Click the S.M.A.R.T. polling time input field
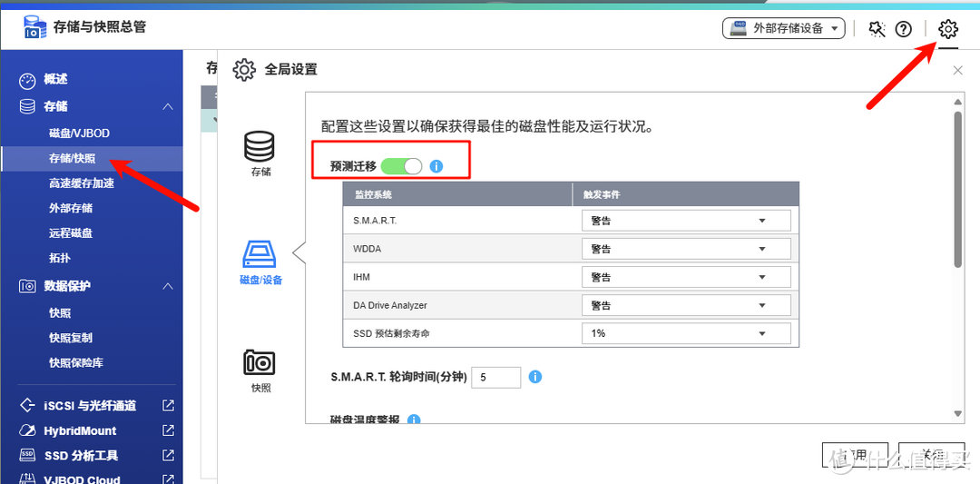The width and height of the screenshot is (980, 484). point(495,377)
